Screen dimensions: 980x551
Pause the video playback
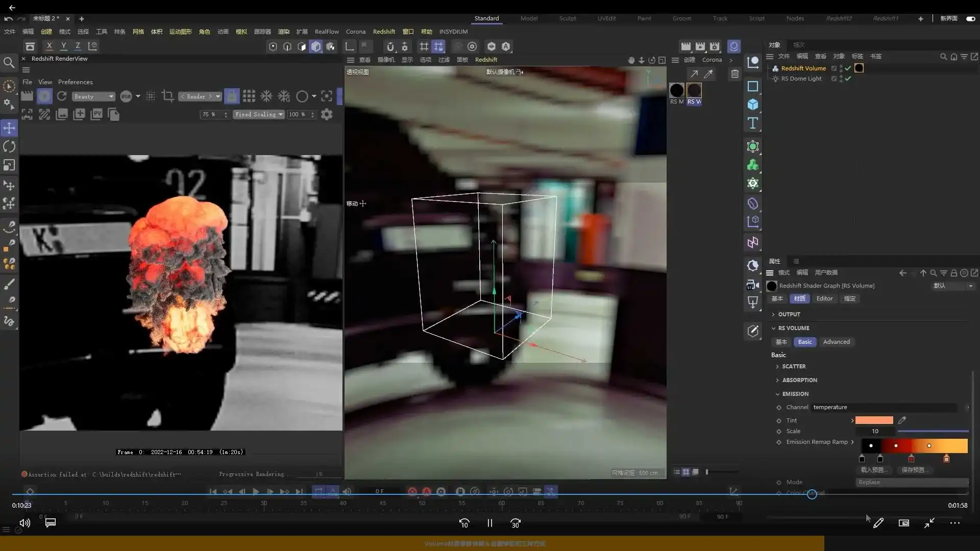pyautogui.click(x=489, y=523)
